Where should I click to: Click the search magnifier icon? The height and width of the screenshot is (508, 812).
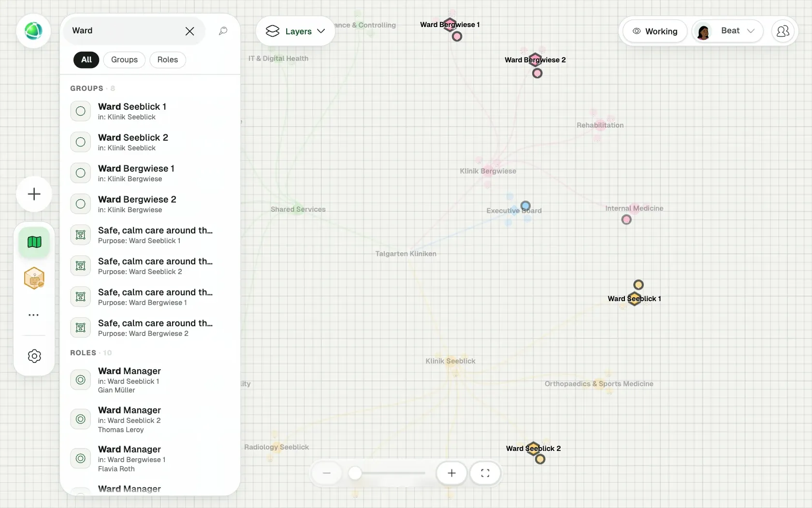[223, 31]
